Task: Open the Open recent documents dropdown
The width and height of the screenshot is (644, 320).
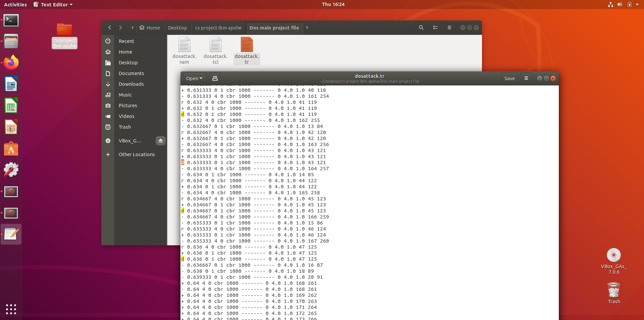Action: click(x=194, y=78)
